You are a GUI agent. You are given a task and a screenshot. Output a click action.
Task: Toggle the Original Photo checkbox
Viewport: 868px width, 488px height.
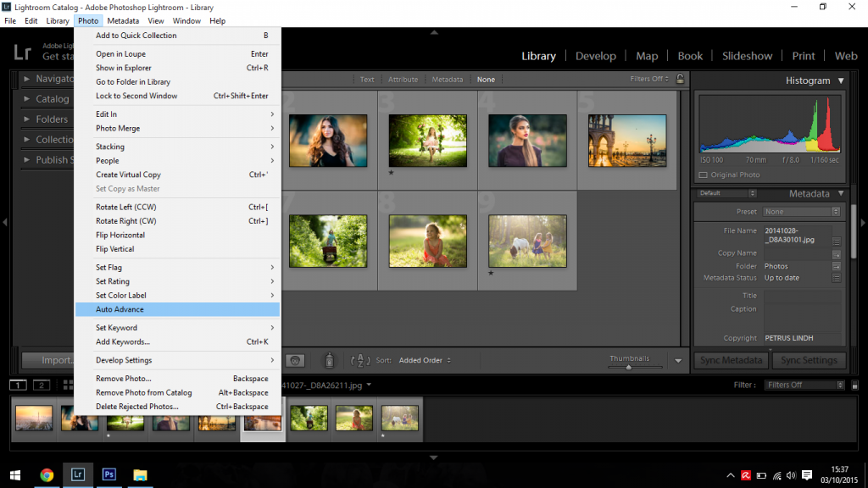703,175
